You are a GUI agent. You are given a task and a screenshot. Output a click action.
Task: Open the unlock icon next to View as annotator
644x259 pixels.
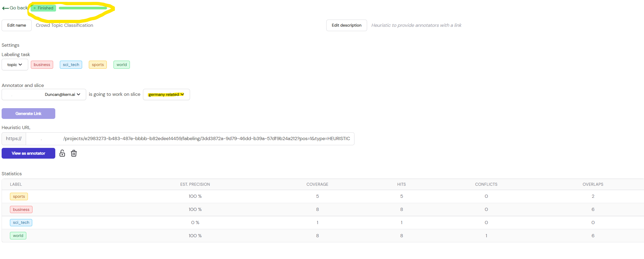62,153
